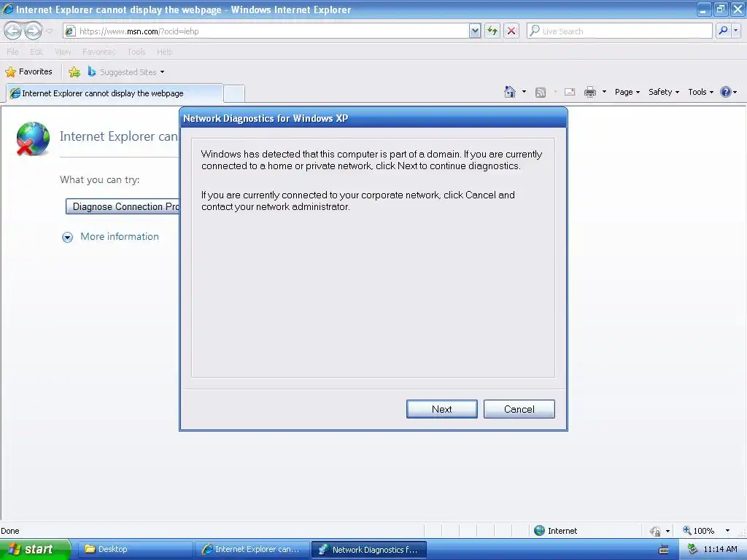Expand the More information section

point(68,237)
